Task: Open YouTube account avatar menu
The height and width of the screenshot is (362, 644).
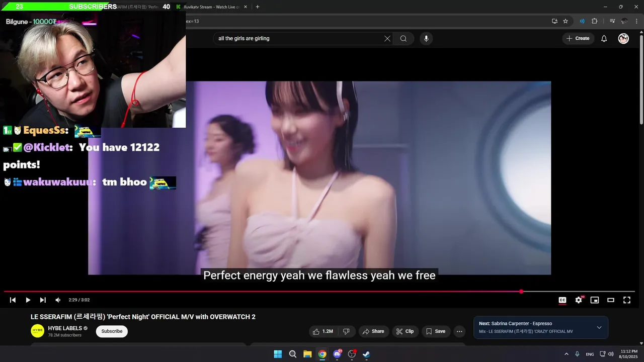Action: click(623, 39)
